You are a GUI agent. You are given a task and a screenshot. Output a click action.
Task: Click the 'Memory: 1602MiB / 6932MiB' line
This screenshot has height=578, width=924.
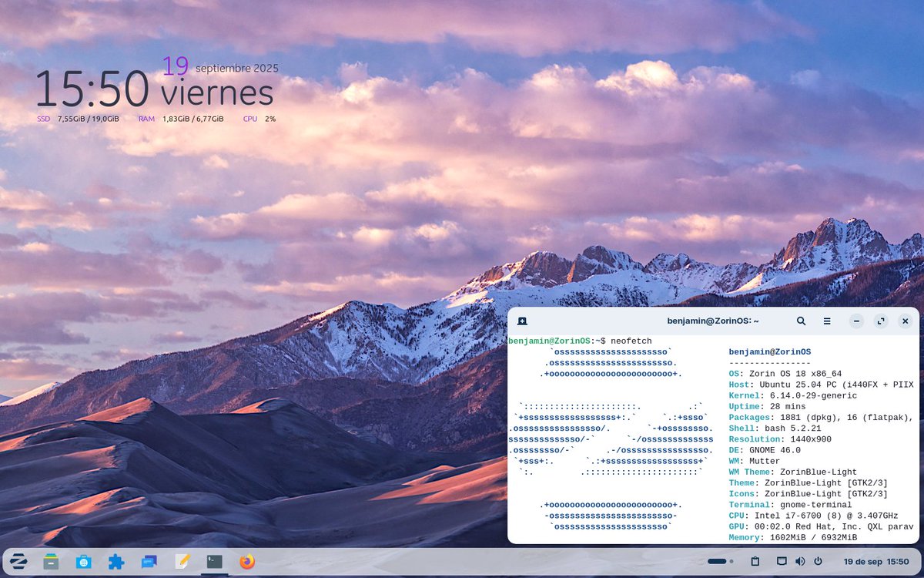(793, 537)
